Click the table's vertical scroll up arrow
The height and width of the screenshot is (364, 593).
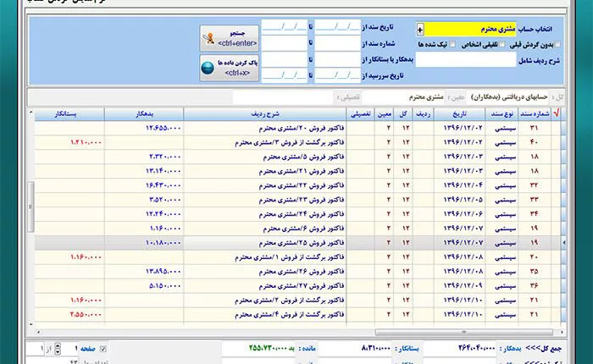(31, 113)
